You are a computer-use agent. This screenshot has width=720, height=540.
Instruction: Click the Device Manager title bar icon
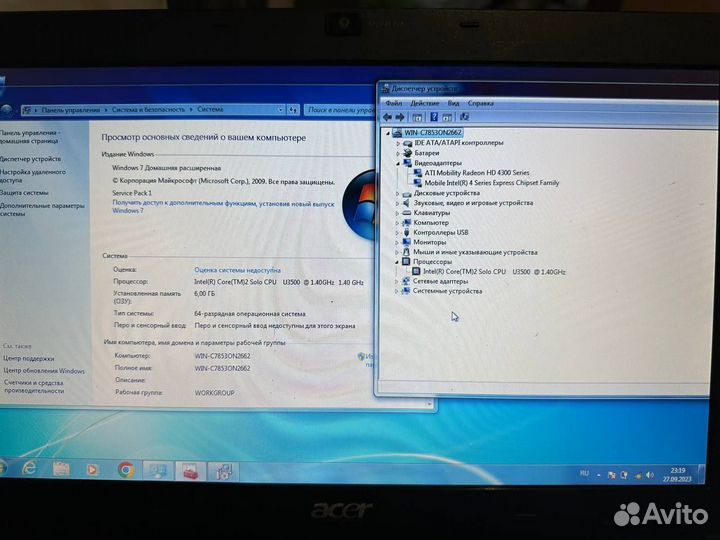click(385, 89)
